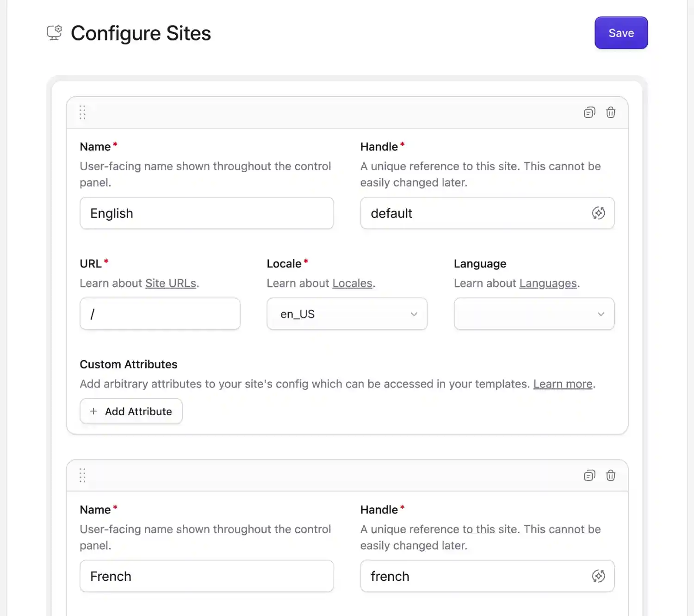Viewport: 694px width, 616px height.
Task: Click the regenerate icon in french Handle field
Action: pos(599,576)
